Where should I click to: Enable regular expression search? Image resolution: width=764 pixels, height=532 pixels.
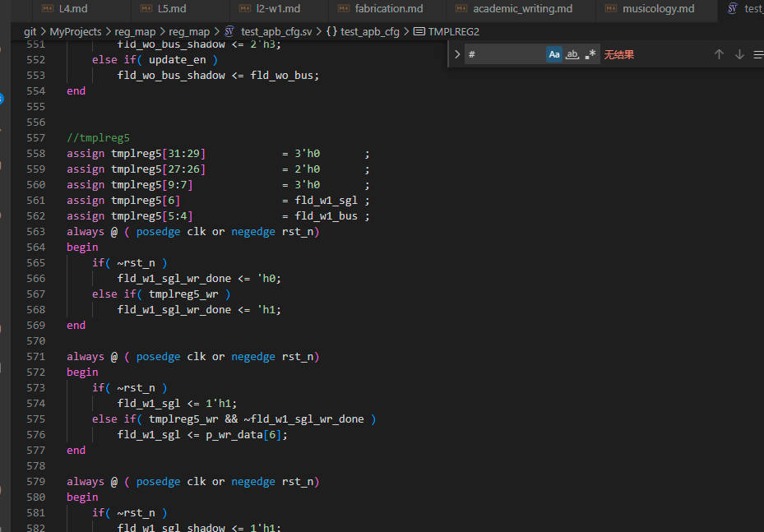[x=590, y=54]
